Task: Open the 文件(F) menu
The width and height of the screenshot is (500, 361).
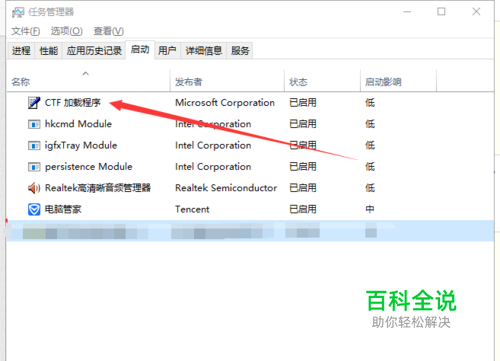Action: tap(26, 31)
